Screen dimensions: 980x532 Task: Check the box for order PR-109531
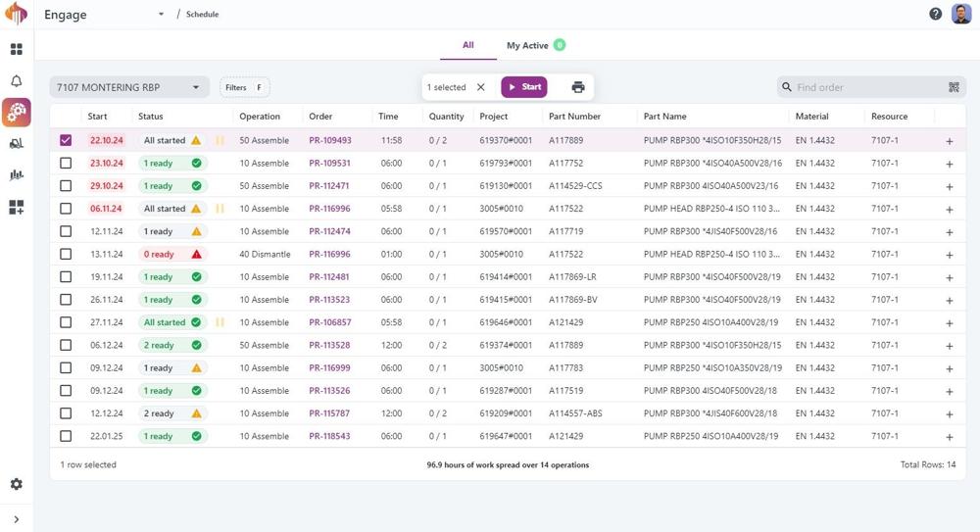coord(66,164)
